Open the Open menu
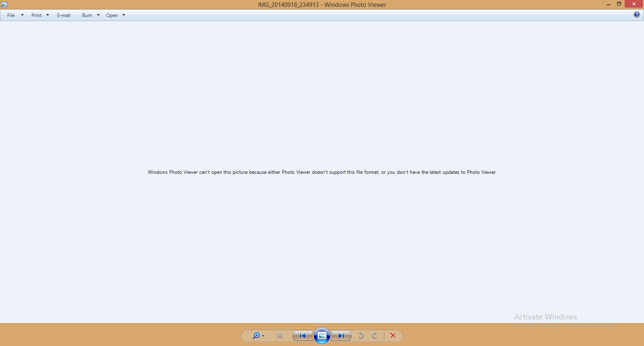This screenshot has height=346, width=644. click(x=112, y=15)
